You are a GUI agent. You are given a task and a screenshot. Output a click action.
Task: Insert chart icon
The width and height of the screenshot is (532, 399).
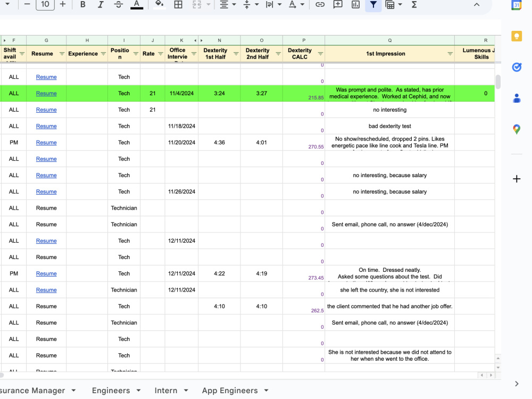(x=355, y=4)
